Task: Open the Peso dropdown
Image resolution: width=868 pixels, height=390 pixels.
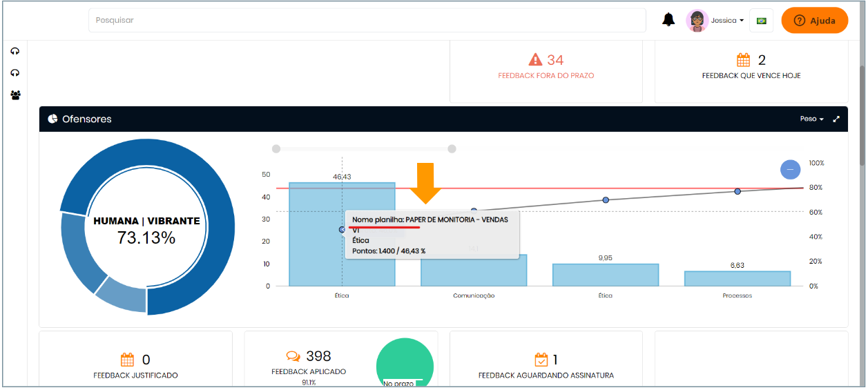Action: (811, 119)
